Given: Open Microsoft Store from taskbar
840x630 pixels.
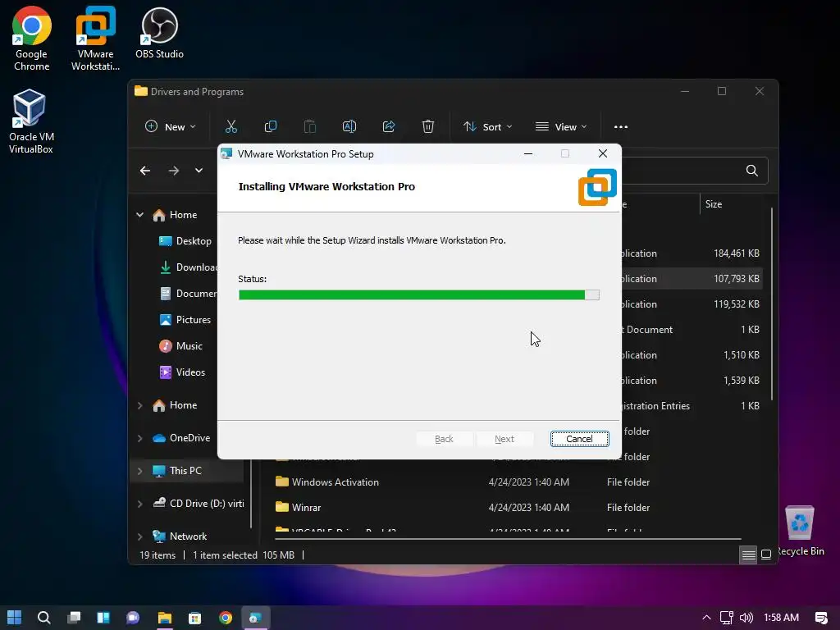Looking at the screenshot, I should [x=195, y=618].
